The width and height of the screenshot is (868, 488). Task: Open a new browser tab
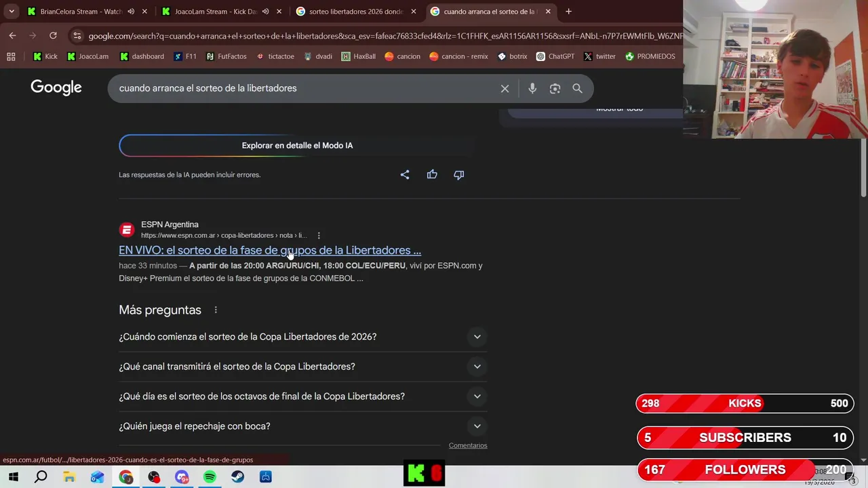point(568,12)
